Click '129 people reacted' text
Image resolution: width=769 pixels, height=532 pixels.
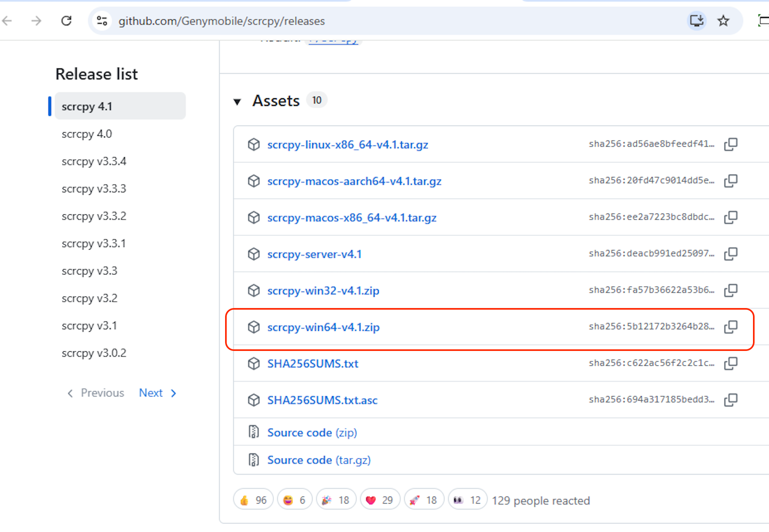coord(541,501)
